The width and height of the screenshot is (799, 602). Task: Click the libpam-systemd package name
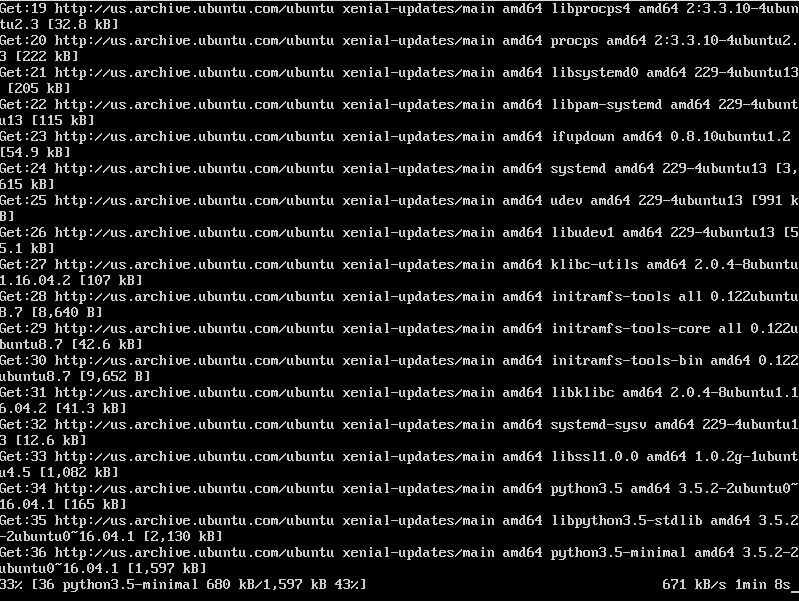[606, 106]
